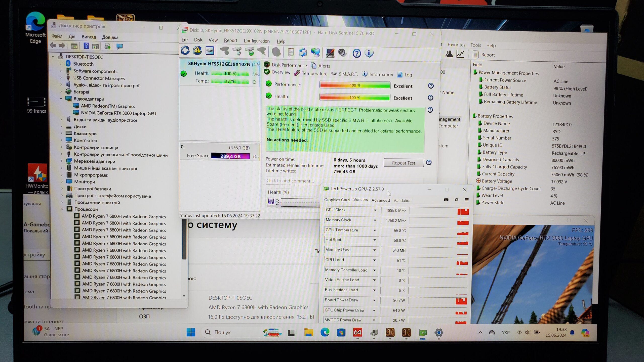Click the GPU-Z screenshot camera icon
Screen dimensions: 644x362
click(x=446, y=200)
